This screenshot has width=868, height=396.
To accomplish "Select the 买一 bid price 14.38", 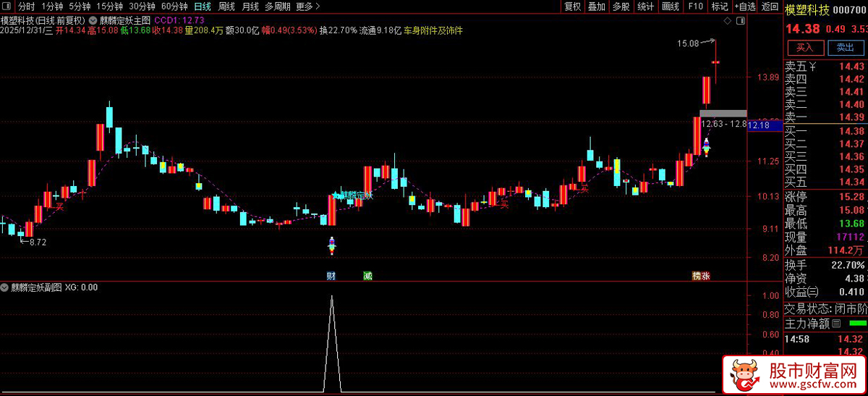I will 851,131.
